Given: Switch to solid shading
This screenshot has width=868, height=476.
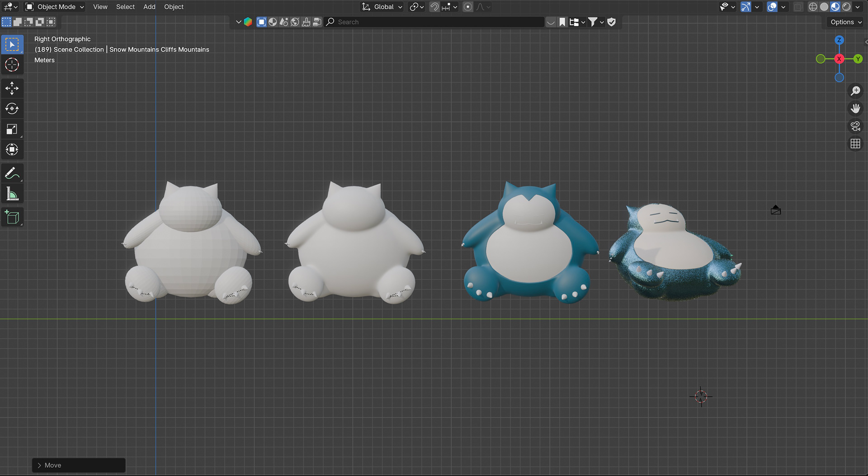Looking at the screenshot, I should pyautogui.click(x=824, y=7).
